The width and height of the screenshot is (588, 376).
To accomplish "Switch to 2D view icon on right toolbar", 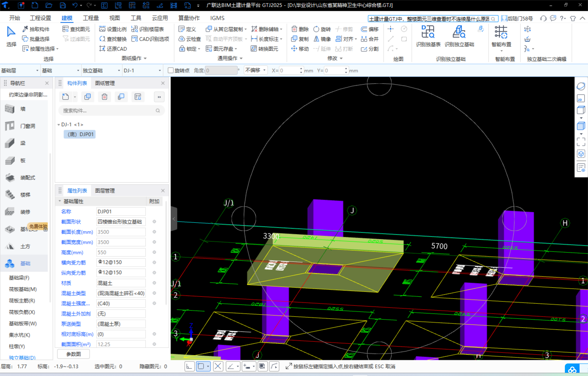I will click(x=581, y=98).
